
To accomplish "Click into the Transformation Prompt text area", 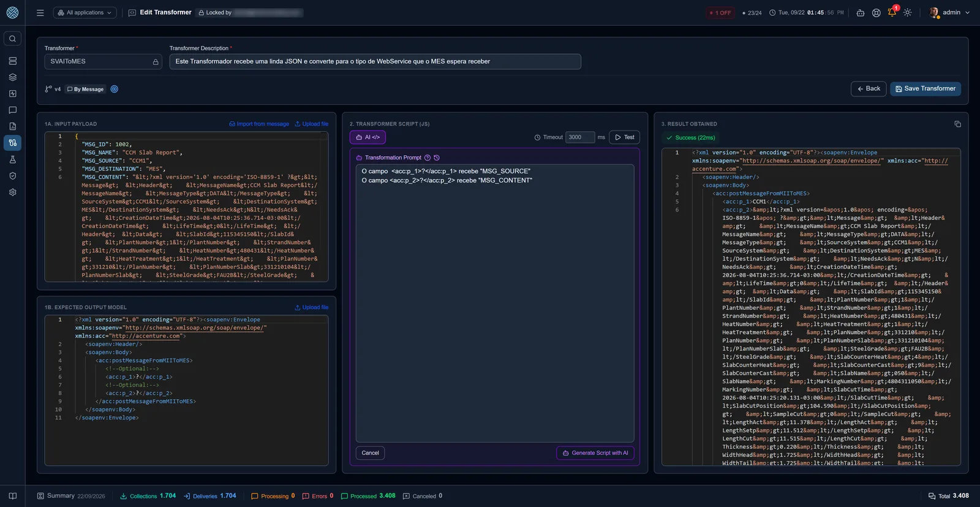I will click(495, 302).
